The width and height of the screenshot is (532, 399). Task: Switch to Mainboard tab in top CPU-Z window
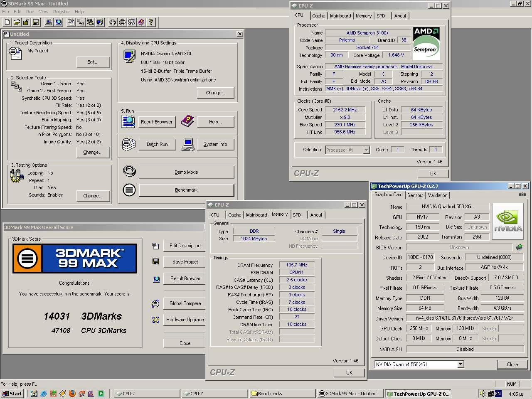coord(340,16)
